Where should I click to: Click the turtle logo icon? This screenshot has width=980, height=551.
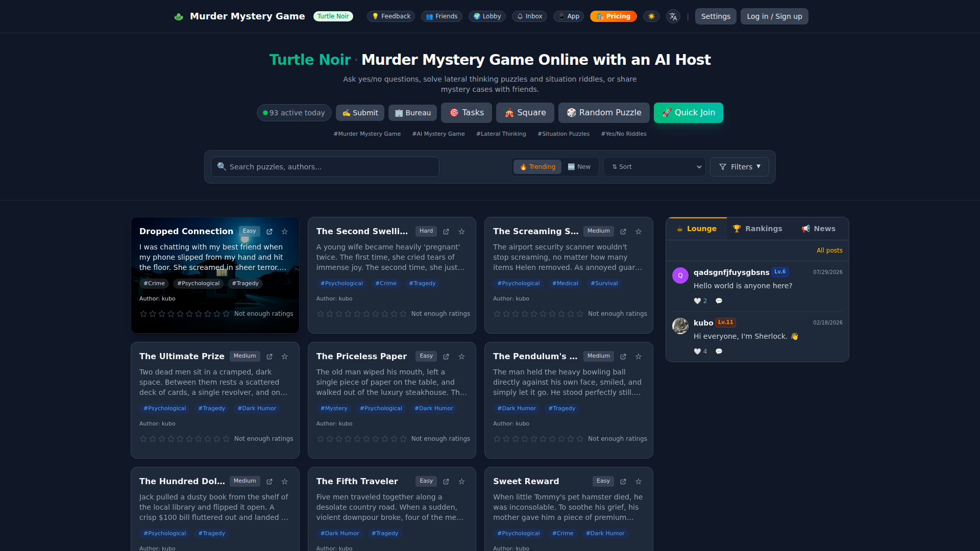pos(179,16)
